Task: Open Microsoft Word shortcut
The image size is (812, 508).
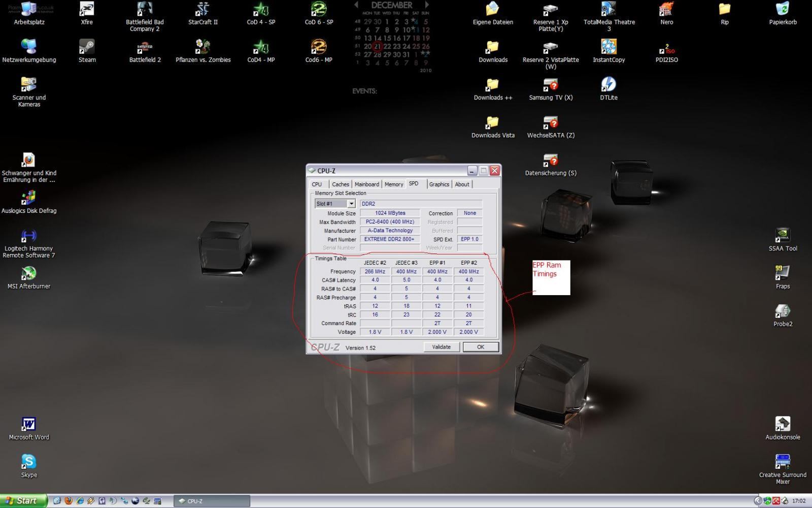Action: [29, 428]
